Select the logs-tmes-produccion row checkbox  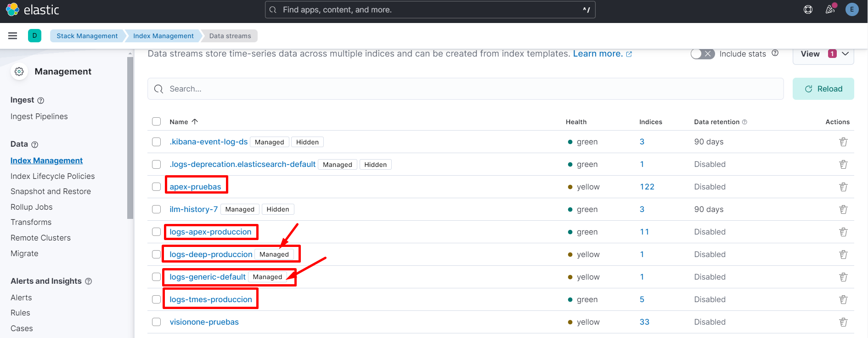(157, 299)
